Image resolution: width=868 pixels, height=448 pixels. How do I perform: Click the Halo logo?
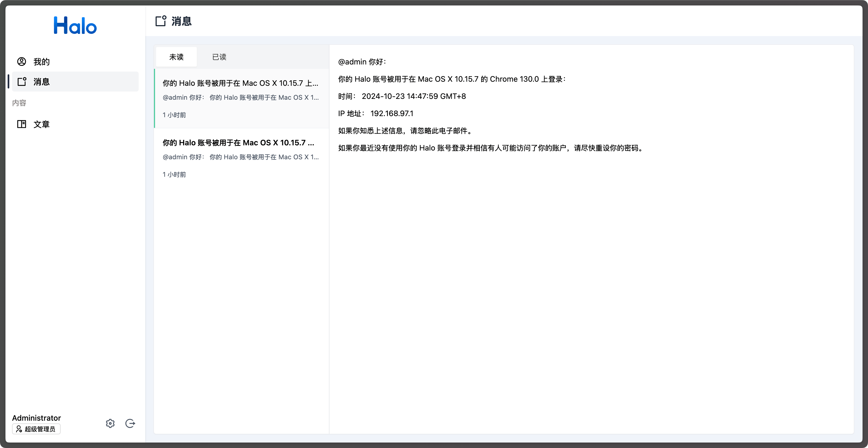[x=75, y=25]
